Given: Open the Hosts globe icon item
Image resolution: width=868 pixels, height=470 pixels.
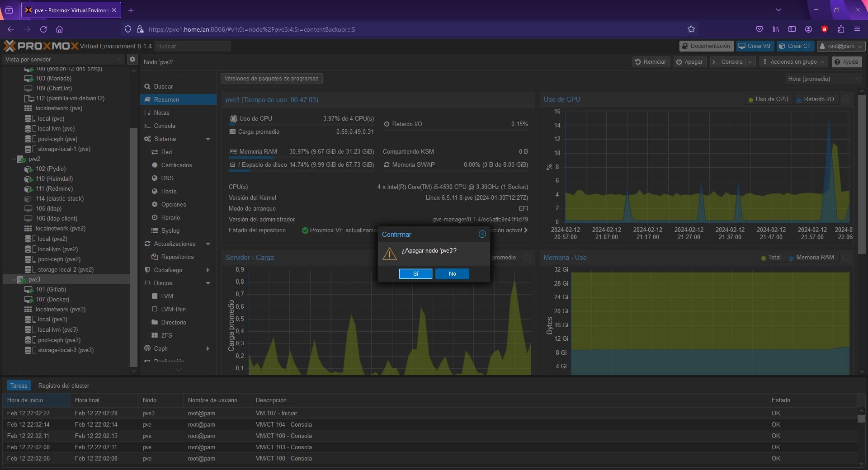Looking at the screenshot, I should [x=155, y=191].
